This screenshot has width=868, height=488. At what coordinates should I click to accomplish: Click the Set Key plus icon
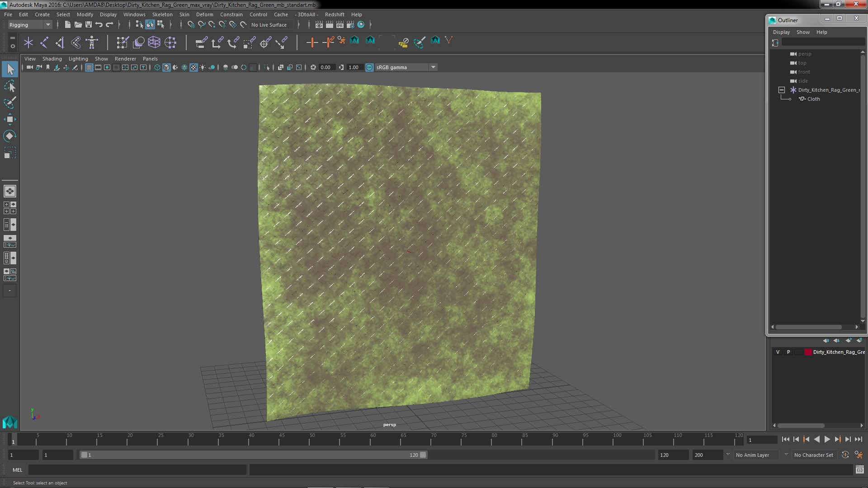(x=312, y=43)
